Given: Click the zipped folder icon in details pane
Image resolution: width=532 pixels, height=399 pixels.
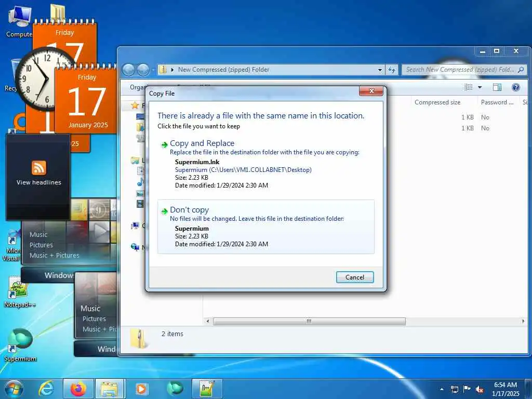Looking at the screenshot, I should coord(139,338).
